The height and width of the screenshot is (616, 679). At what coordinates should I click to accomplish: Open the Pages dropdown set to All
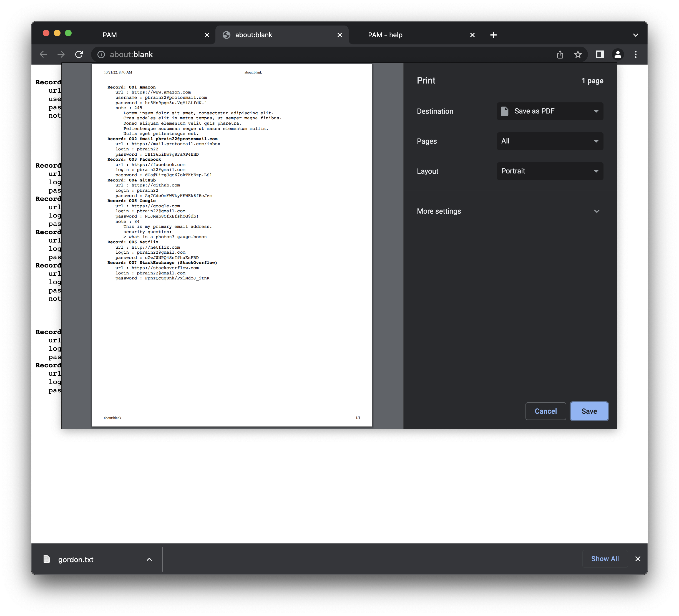pyautogui.click(x=550, y=141)
